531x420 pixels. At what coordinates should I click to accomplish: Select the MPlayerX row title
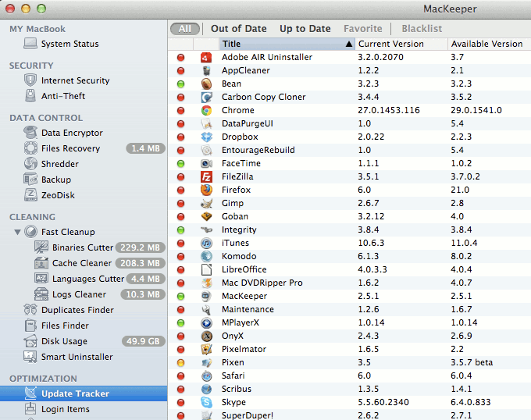(241, 322)
